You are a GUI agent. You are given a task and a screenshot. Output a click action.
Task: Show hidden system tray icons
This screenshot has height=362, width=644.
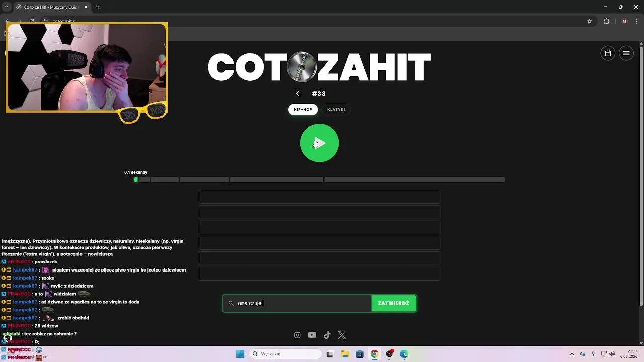pyautogui.click(x=572, y=354)
